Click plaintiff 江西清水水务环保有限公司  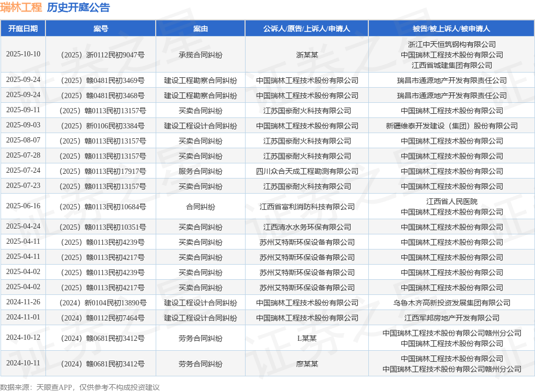click(x=307, y=227)
